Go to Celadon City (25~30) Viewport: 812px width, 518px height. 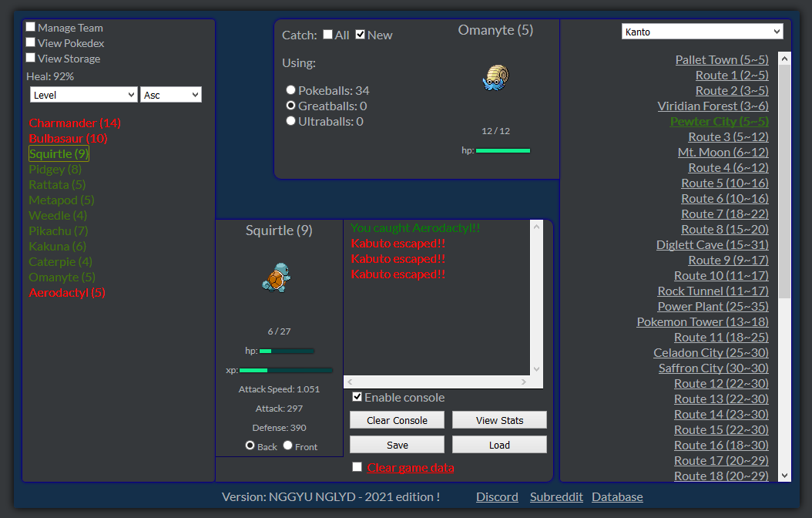pos(711,353)
